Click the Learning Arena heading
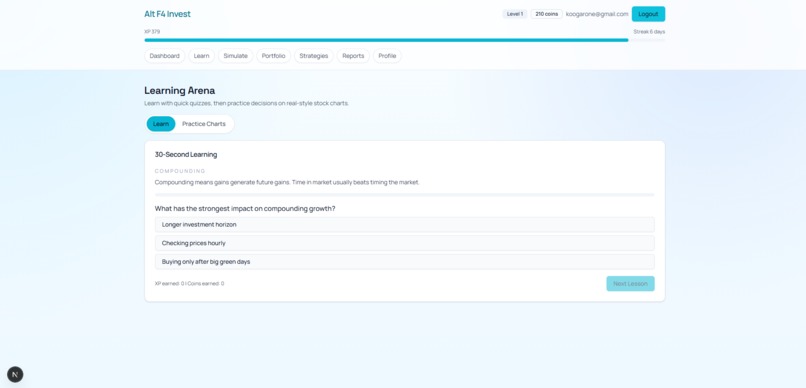806x388 pixels. point(179,90)
